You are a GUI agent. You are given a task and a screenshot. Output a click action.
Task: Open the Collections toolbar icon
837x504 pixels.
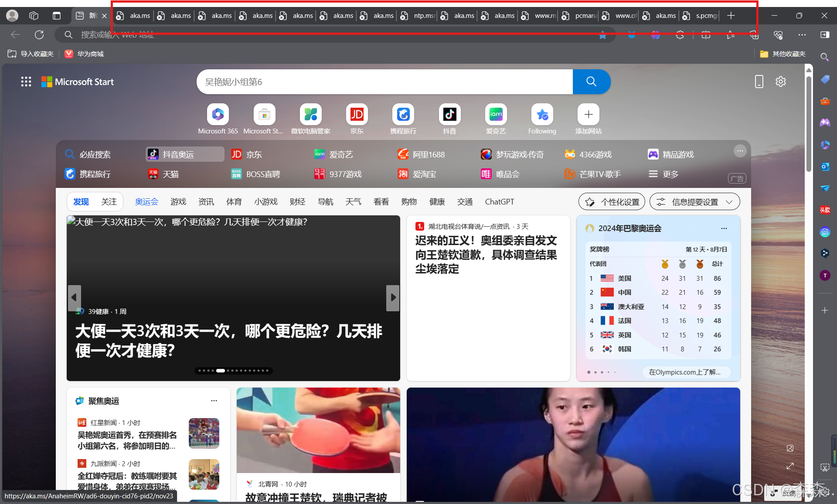[x=754, y=35]
